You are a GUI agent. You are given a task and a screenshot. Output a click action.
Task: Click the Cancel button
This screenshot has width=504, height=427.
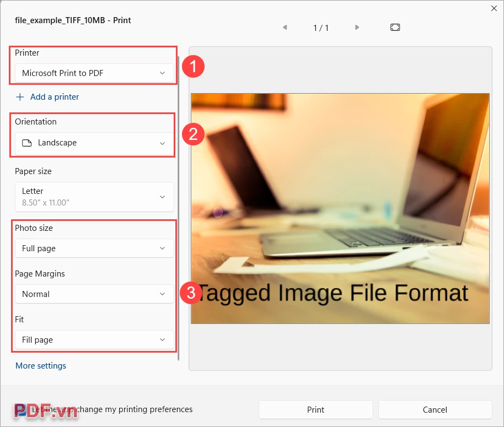point(435,410)
